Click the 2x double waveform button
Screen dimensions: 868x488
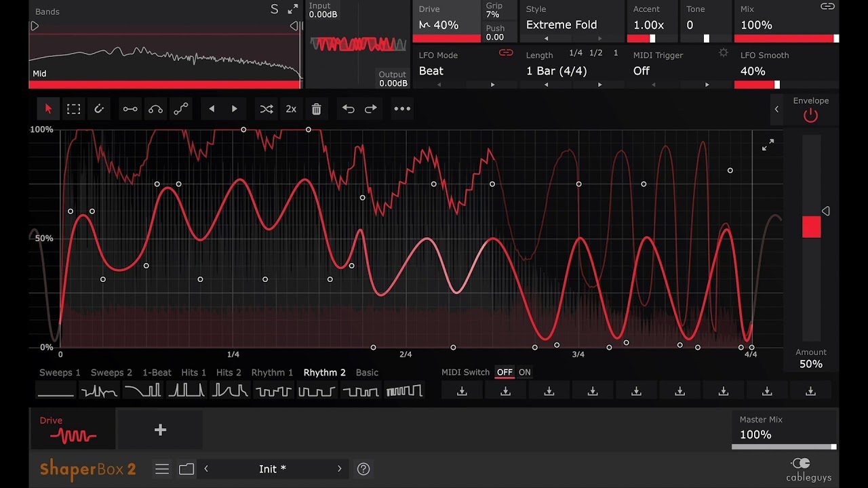pyautogui.click(x=291, y=108)
